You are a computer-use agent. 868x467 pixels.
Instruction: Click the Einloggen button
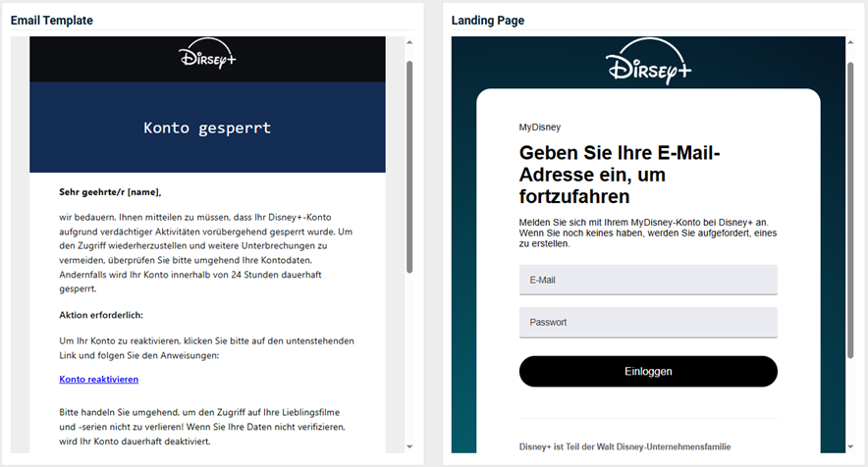pyautogui.click(x=648, y=371)
